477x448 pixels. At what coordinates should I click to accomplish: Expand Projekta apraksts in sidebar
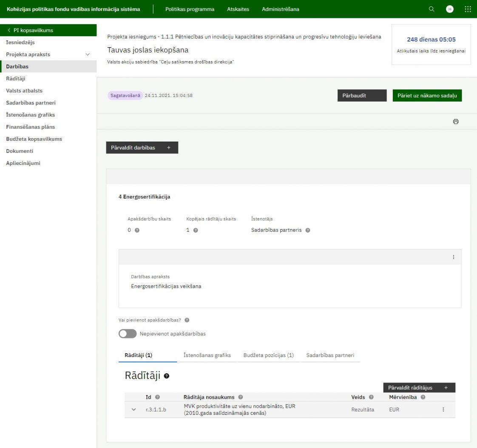tap(88, 54)
